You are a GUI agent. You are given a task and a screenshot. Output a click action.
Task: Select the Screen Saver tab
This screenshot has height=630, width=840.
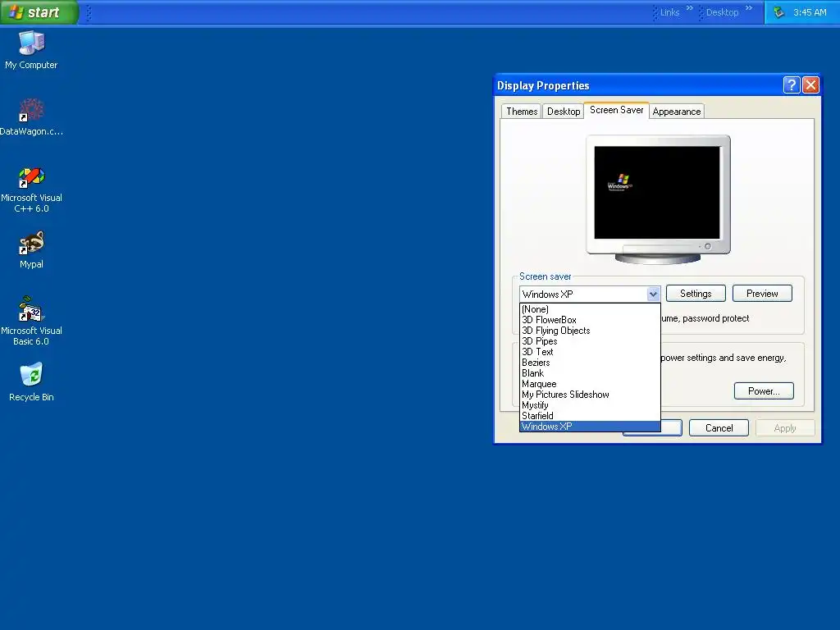coord(616,110)
